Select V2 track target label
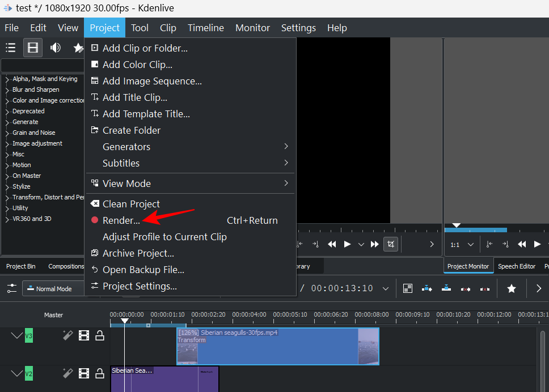The width and height of the screenshot is (549, 392). coord(29,373)
